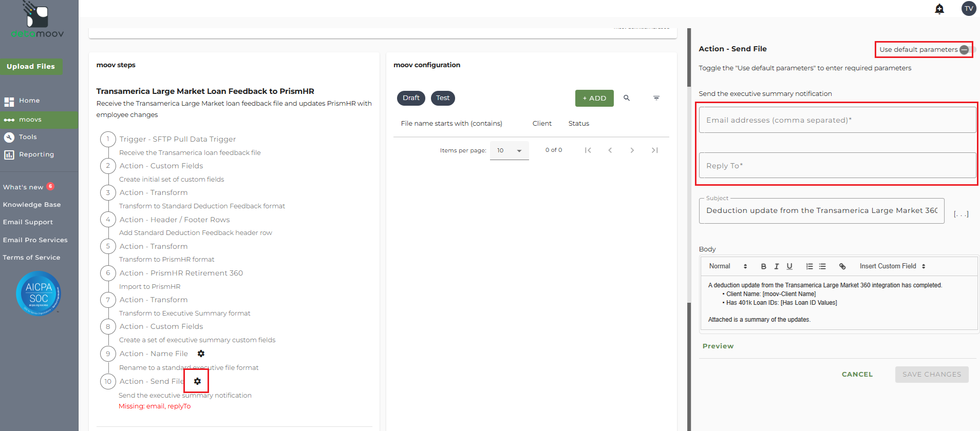Screen dimensions: 980x431
Task: Select step 8 Action - Custom Fields
Action: click(x=161, y=326)
